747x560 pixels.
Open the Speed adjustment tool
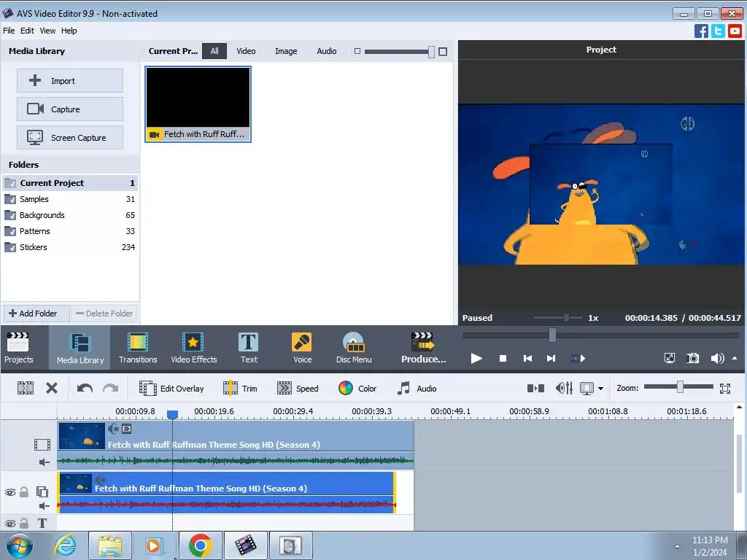pyautogui.click(x=298, y=388)
